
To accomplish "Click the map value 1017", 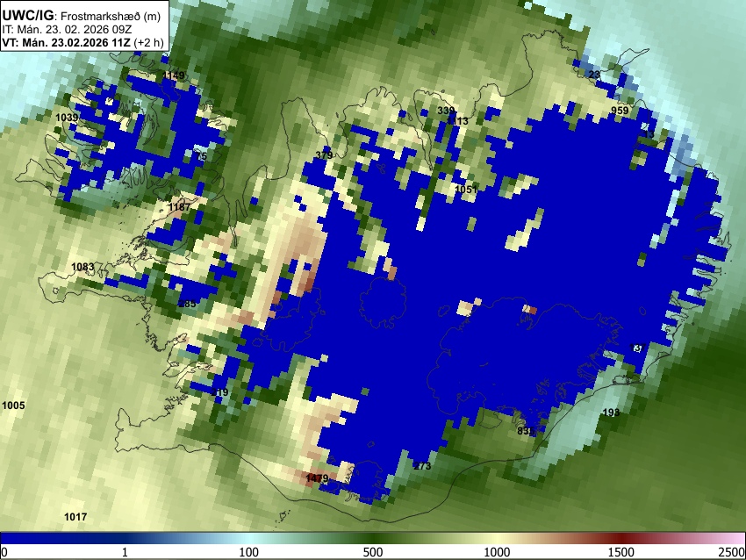I will [75, 517].
